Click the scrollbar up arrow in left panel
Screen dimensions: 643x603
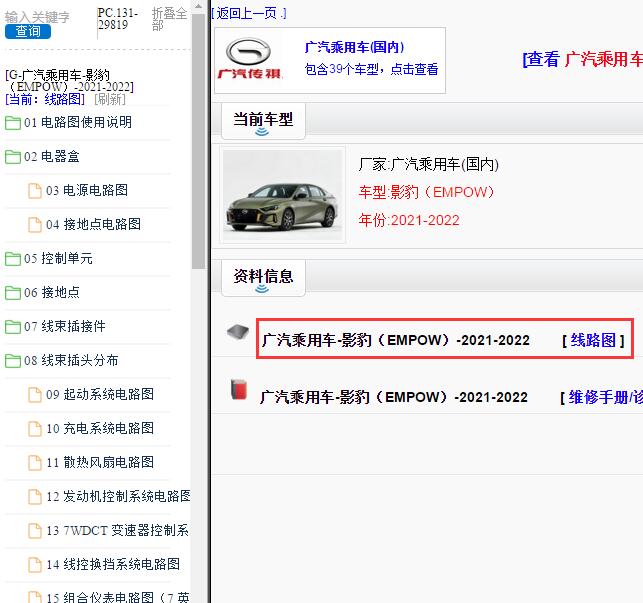click(198, 7)
